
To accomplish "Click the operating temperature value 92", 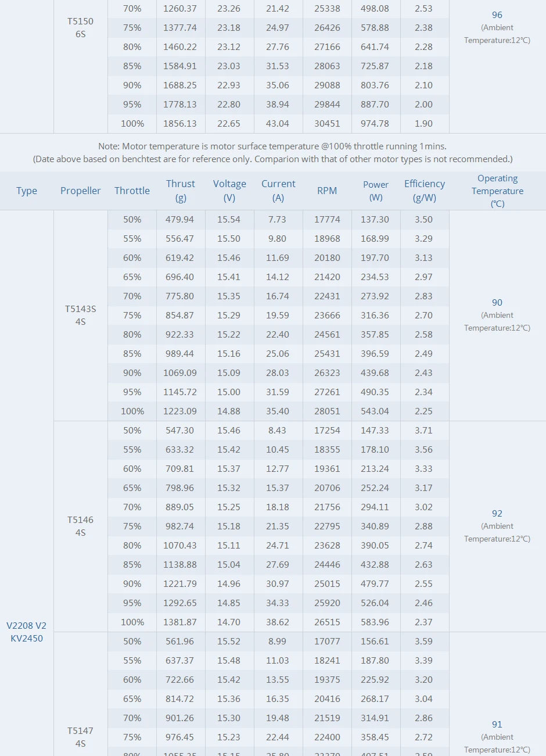I will tap(497, 514).
